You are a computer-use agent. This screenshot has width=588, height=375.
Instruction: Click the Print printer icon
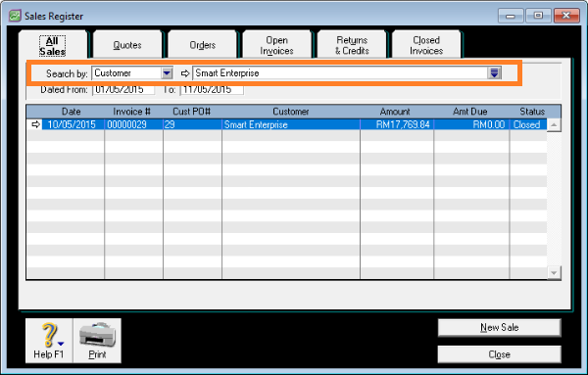(x=97, y=335)
